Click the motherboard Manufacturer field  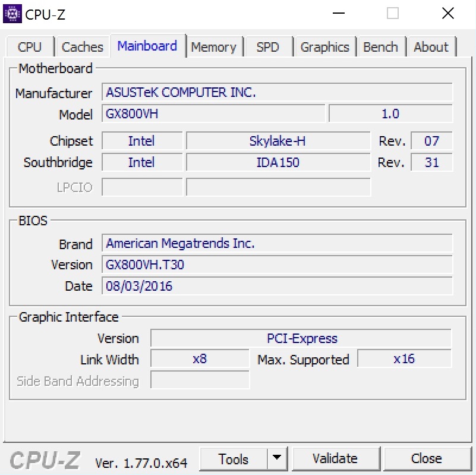(277, 93)
